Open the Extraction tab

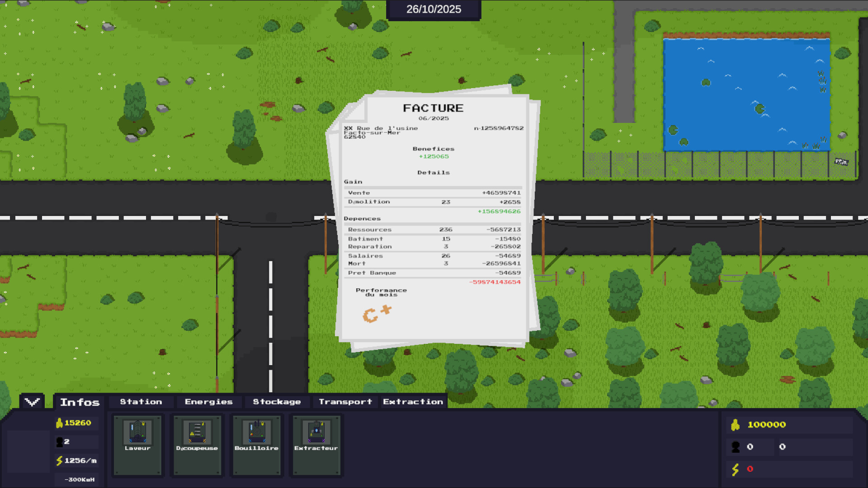pyautogui.click(x=413, y=401)
